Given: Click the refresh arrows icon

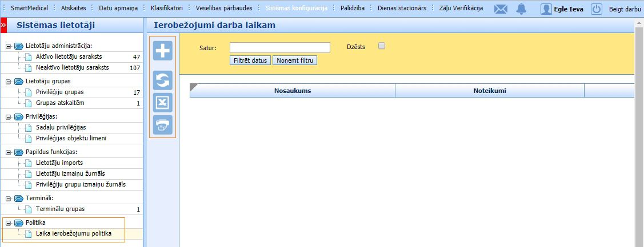Looking at the screenshot, I should [163, 81].
